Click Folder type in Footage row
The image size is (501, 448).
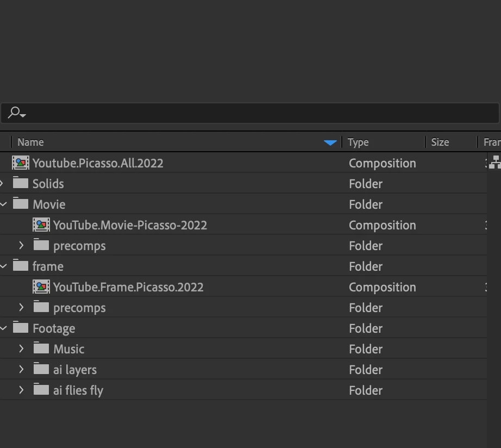[366, 329]
